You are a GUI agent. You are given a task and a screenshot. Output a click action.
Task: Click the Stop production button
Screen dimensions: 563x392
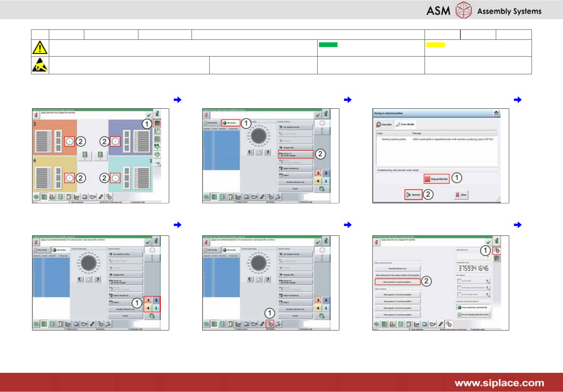(437, 179)
